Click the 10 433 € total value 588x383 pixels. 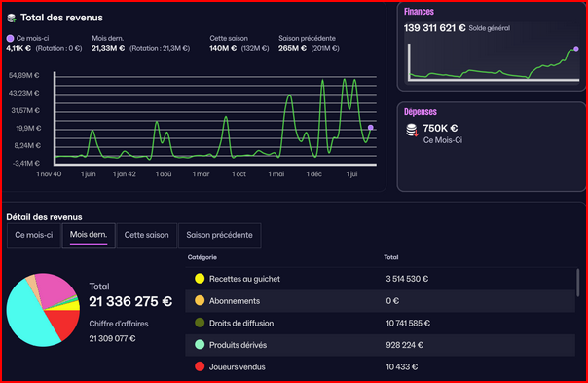click(x=402, y=366)
